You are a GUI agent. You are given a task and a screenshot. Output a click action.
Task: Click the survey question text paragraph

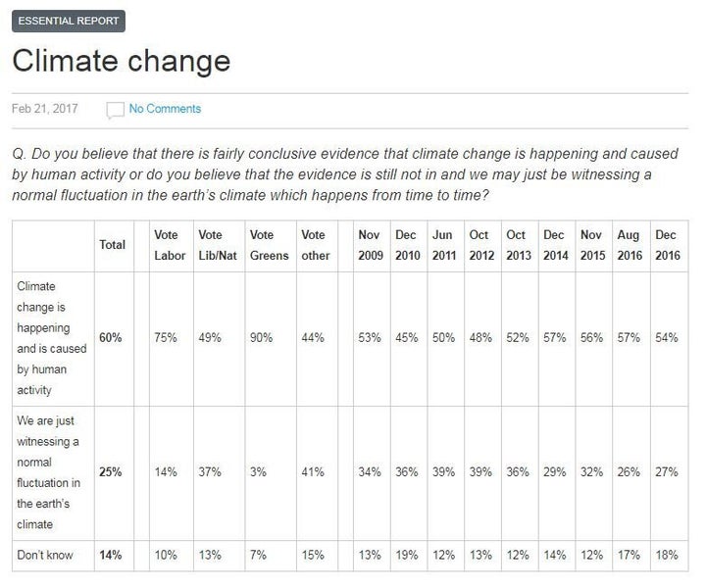[x=345, y=174]
